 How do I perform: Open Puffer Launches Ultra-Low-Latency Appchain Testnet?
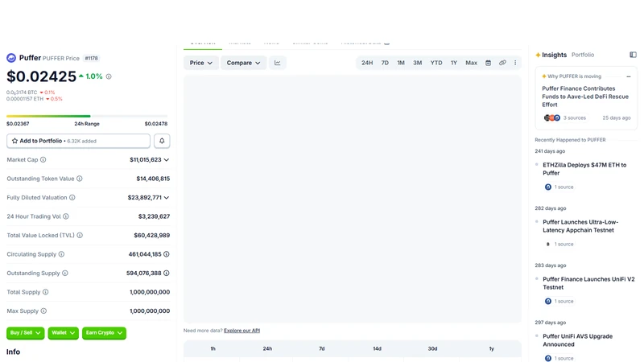click(580, 226)
